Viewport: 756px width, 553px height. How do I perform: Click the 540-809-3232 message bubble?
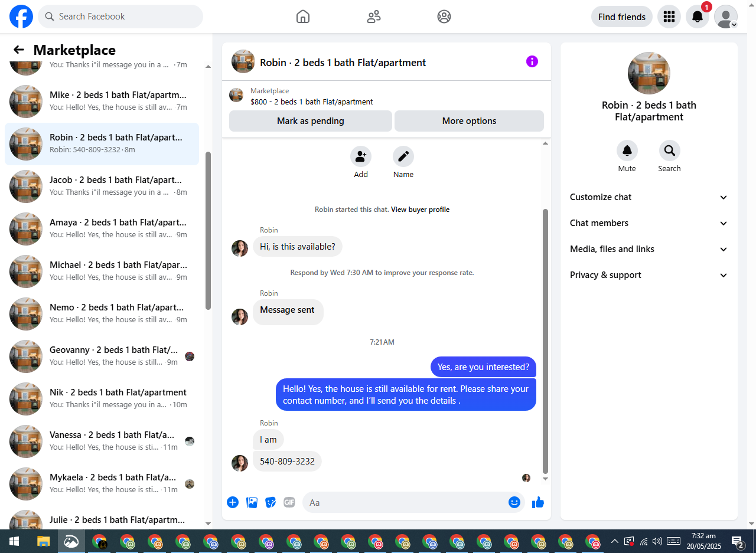[x=287, y=461]
